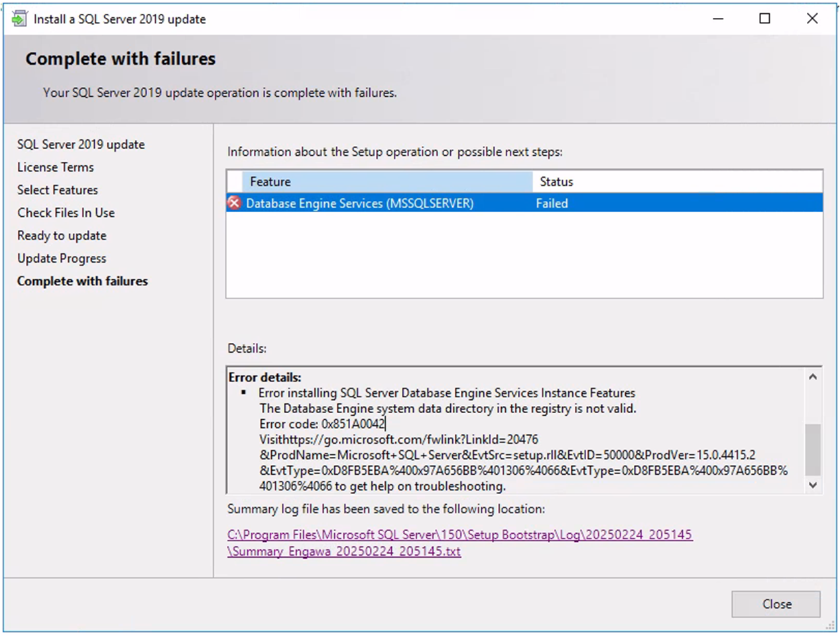Screen dimensions: 840x636
Task: Open the Summary log file link
Action: (459, 535)
